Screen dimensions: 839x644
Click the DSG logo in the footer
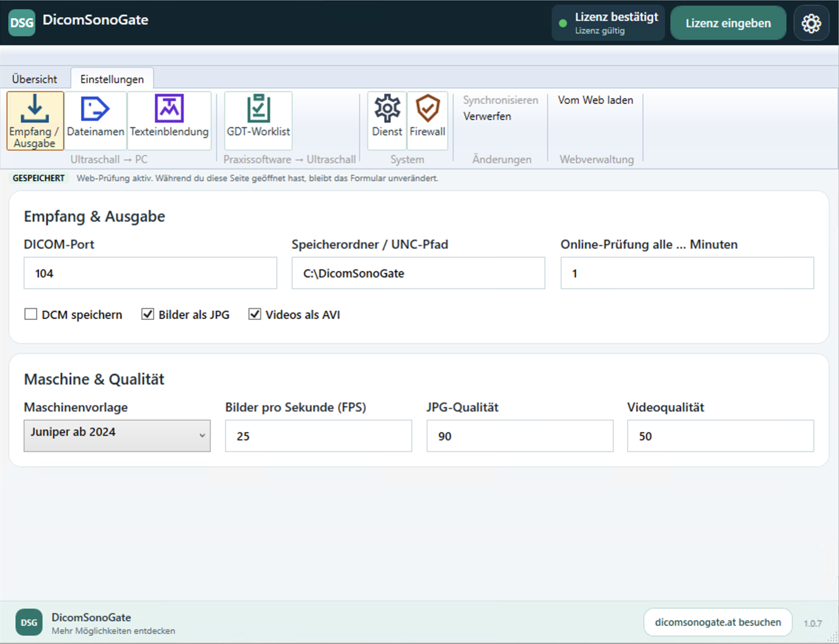click(x=29, y=622)
